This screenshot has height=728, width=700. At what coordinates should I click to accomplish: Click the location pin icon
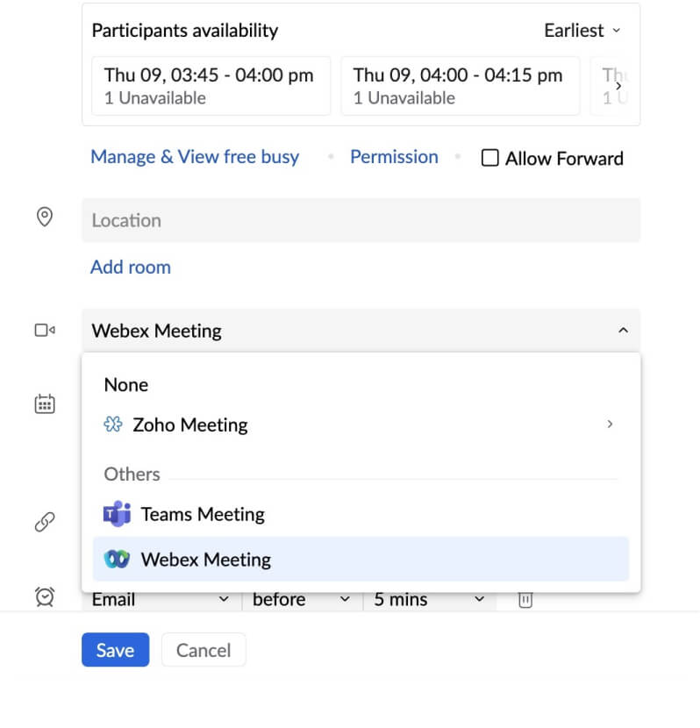[x=45, y=217]
